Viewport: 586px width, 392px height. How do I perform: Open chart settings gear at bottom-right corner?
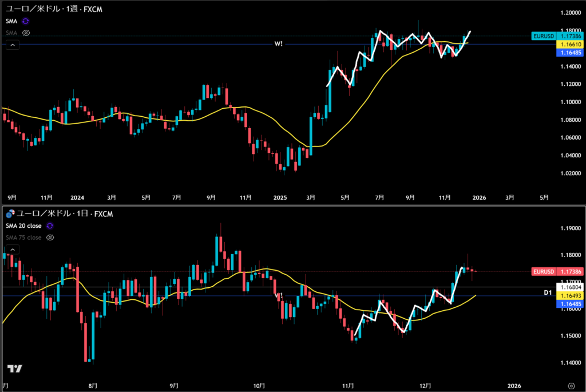571,386
